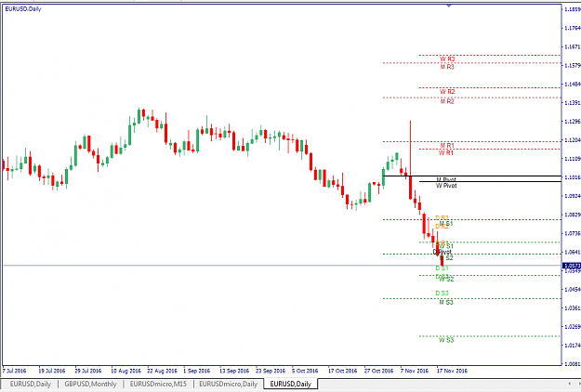Click the 22 Aug 2016 date label
The image size is (581, 392).
click(163, 371)
